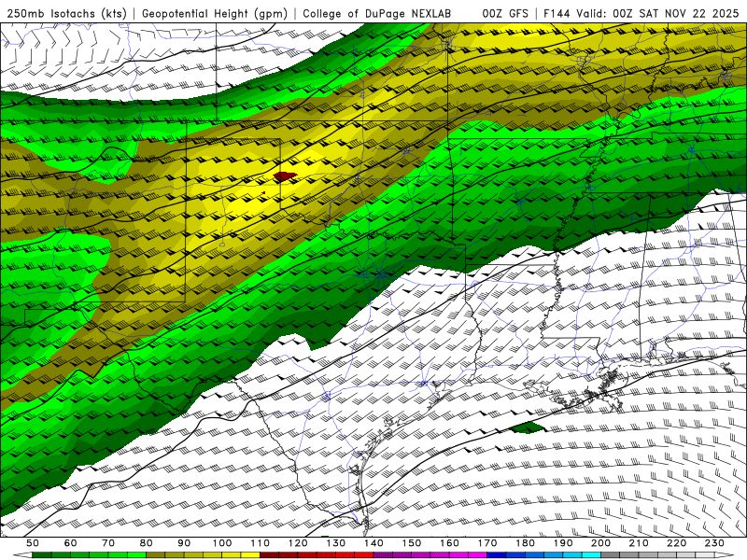This screenshot has height=560, width=747.
Task: Click the dark red swatch beginning at 110
Action: point(269,555)
